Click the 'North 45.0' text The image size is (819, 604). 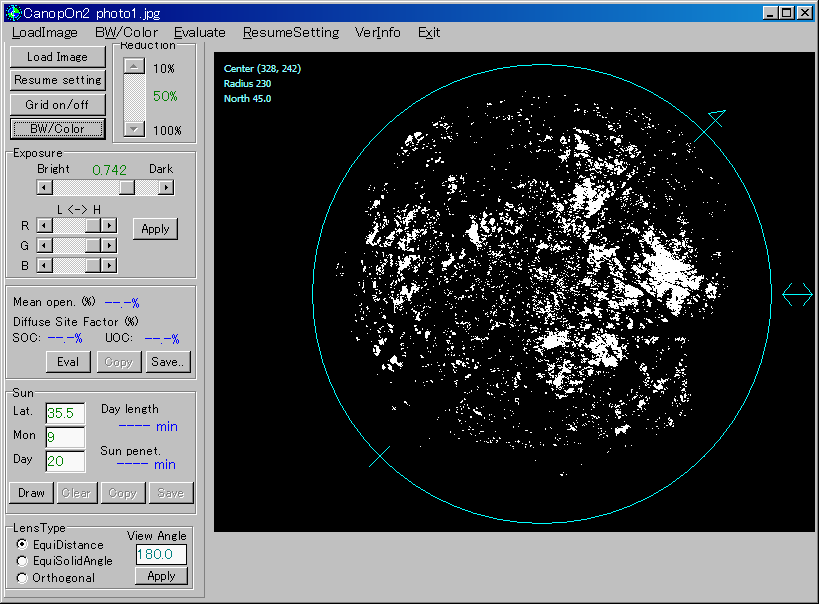pyautogui.click(x=247, y=98)
